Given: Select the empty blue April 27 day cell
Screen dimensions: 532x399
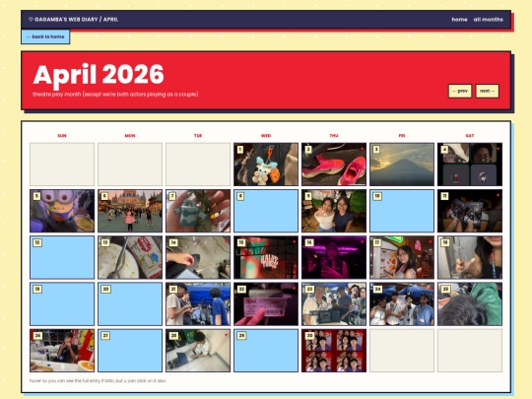Looking at the screenshot, I should pyautogui.click(x=130, y=351).
